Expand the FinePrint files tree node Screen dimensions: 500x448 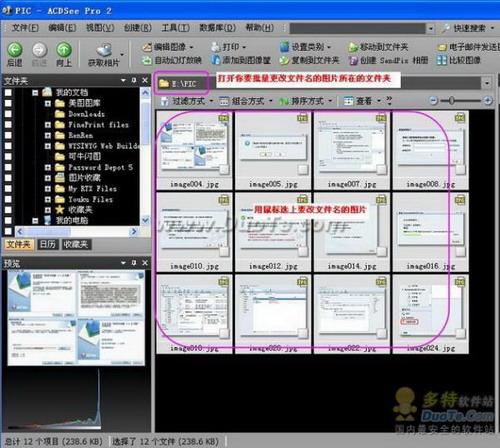[48, 125]
